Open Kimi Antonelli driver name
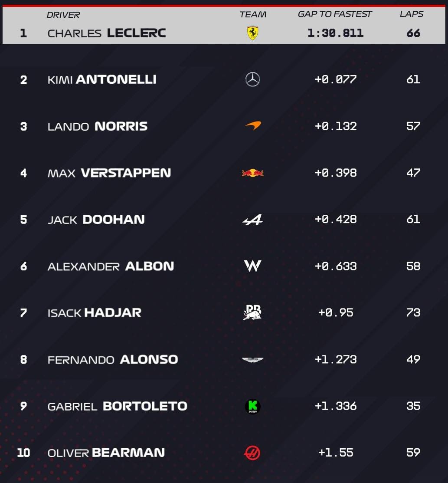448x483 pixels. point(102,79)
